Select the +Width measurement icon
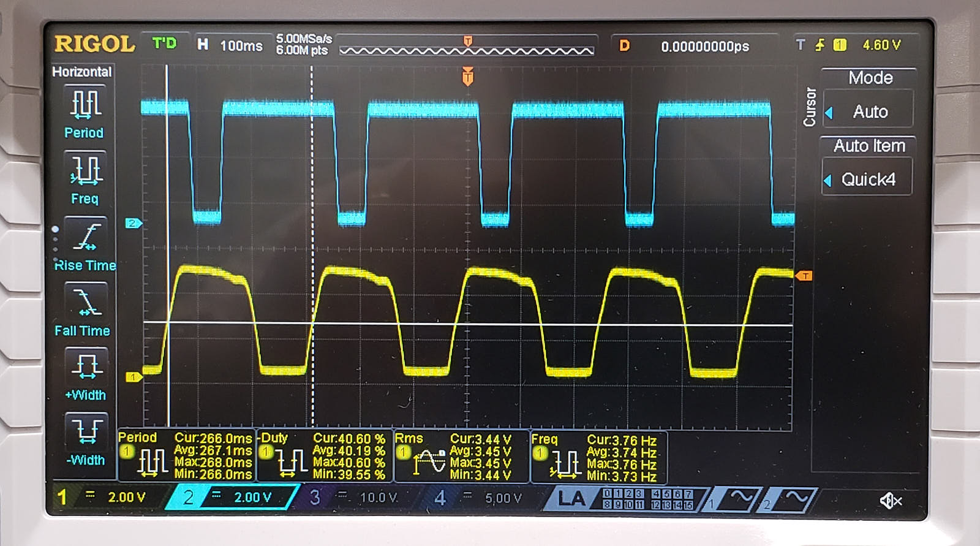This screenshot has width=980, height=546. (x=85, y=366)
